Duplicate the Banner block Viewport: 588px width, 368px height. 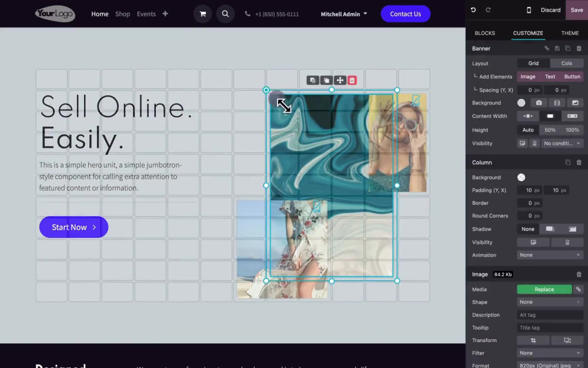pos(568,48)
